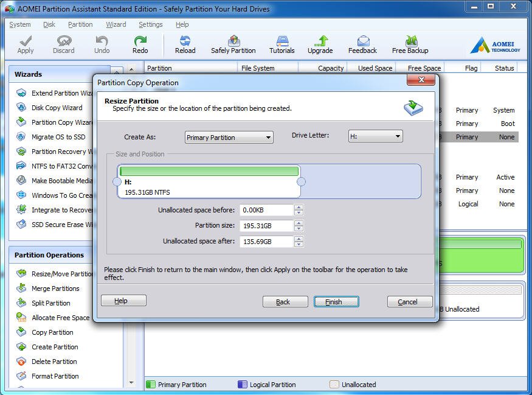Viewport: 532px width, 395px height.
Task: Click sidebar scrollbar down arrow
Action: [132, 383]
